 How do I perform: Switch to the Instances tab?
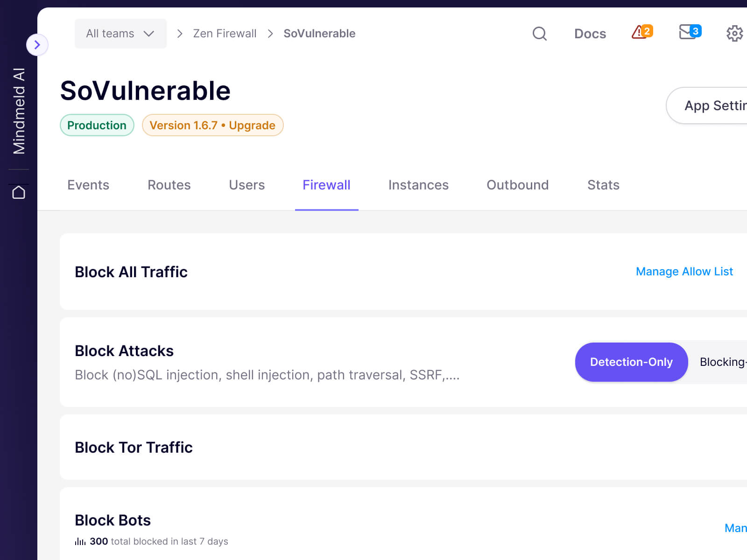418,185
